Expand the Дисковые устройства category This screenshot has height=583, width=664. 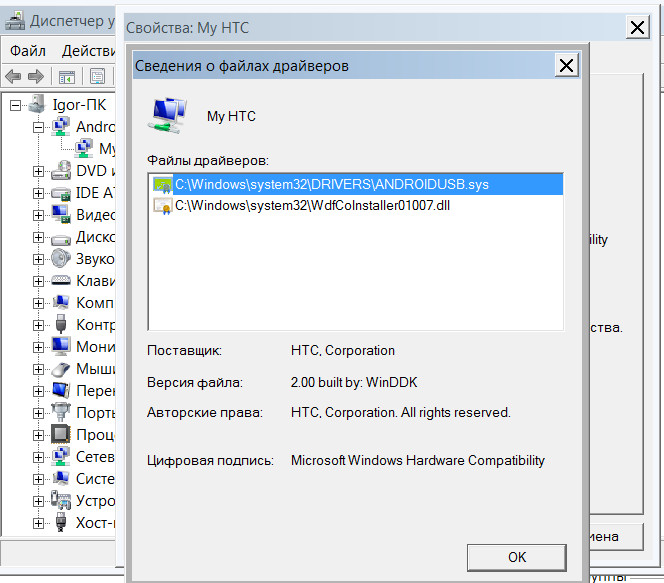[x=38, y=237]
